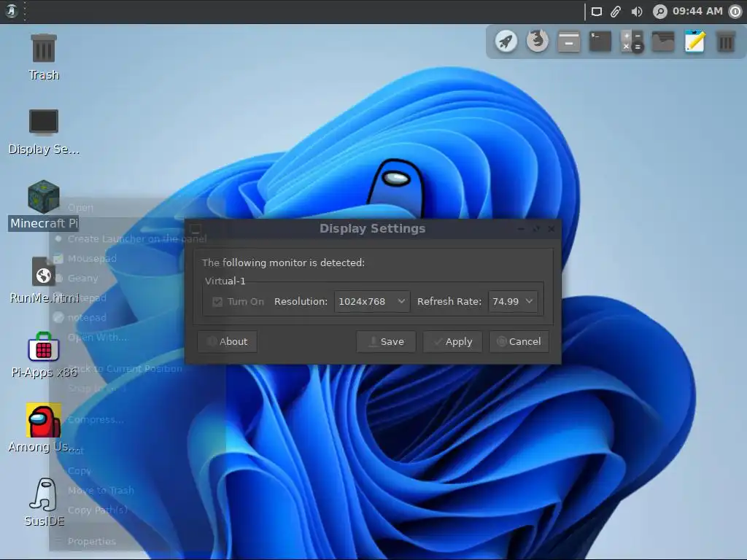The height and width of the screenshot is (560, 747).
Task: Open the file archive drawer icon in dock
Action: click(569, 42)
